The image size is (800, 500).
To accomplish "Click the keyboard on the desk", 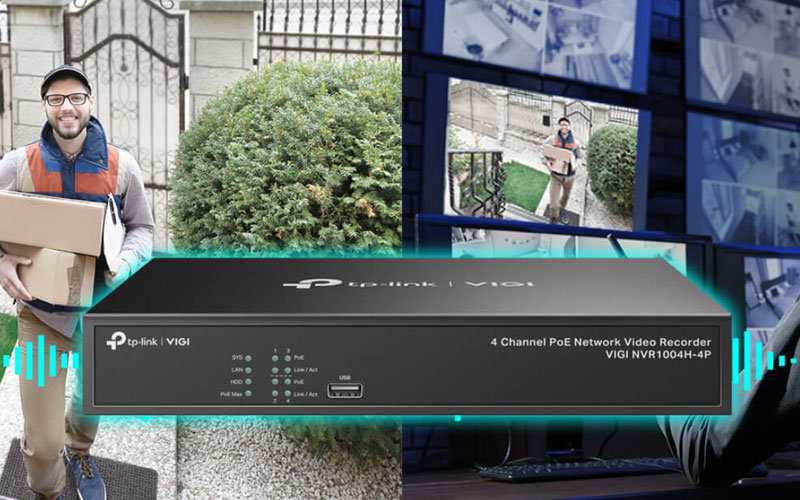I will click(x=577, y=468).
